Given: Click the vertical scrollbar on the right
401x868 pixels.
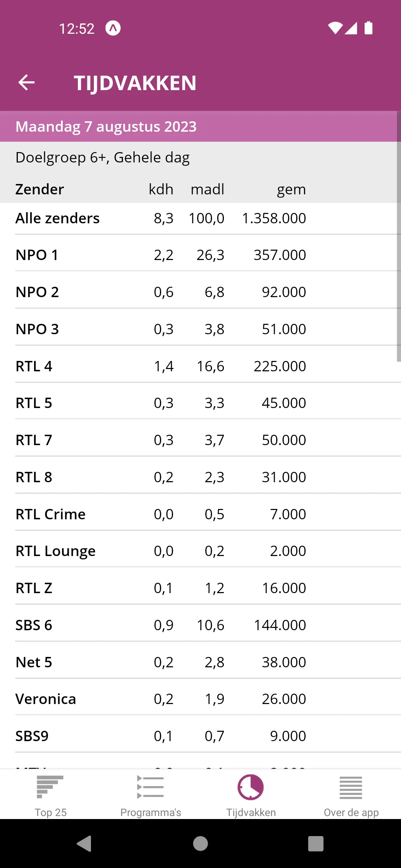Looking at the screenshot, I should [x=399, y=236].
